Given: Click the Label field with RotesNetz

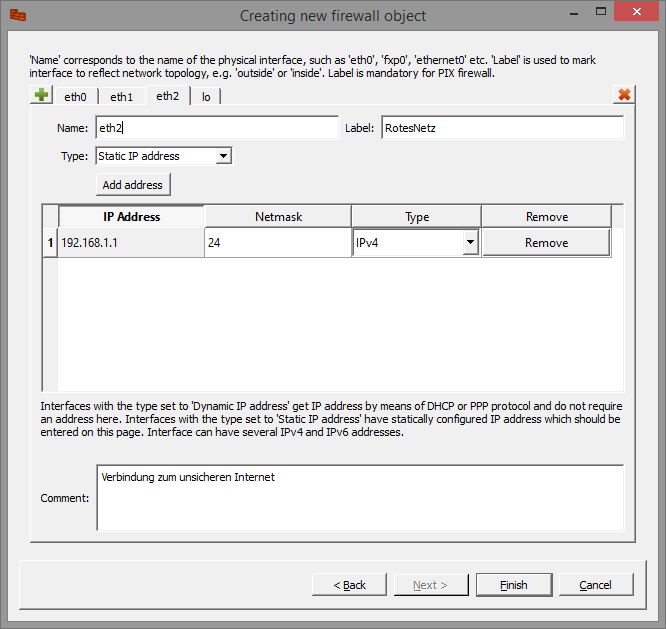Looking at the screenshot, I should (502, 128).
